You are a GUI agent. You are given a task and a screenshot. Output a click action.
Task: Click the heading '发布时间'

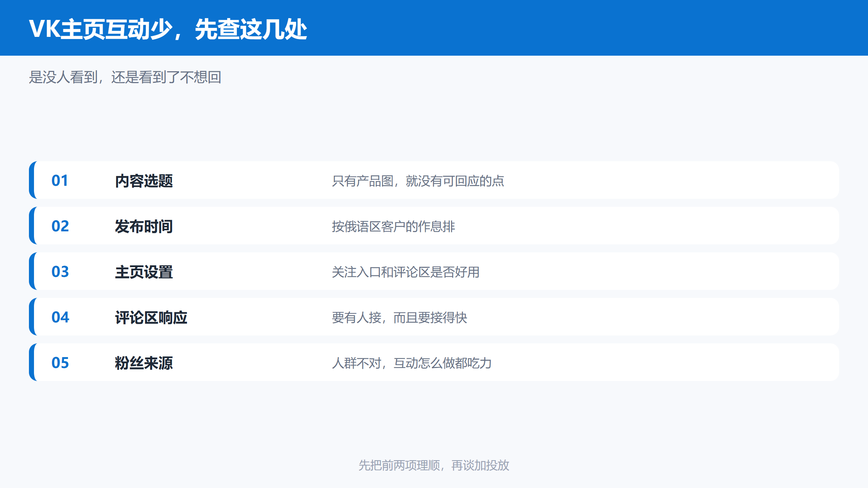coord(144,226)
